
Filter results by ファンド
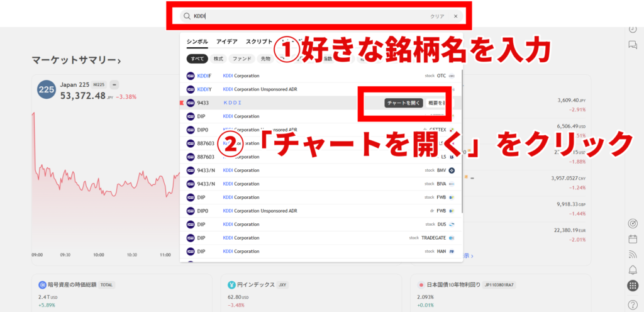(242, 58)
